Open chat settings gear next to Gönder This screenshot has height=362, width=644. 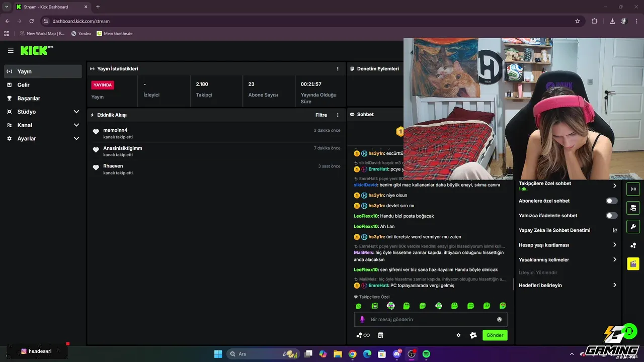[458, 335]
